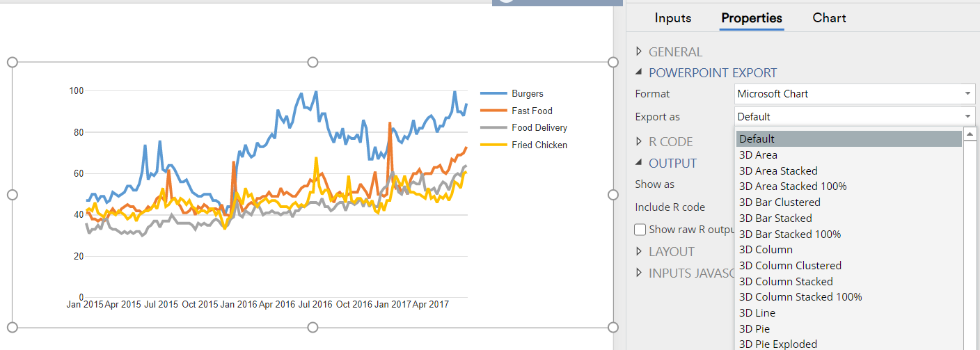Click the chart's bottom-center resize handle
980x350 pixels.
click(313, 328)
